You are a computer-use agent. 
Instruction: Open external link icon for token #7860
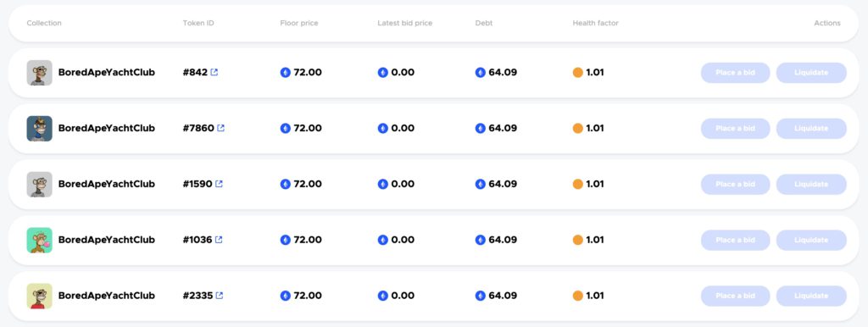coord(221,129)
